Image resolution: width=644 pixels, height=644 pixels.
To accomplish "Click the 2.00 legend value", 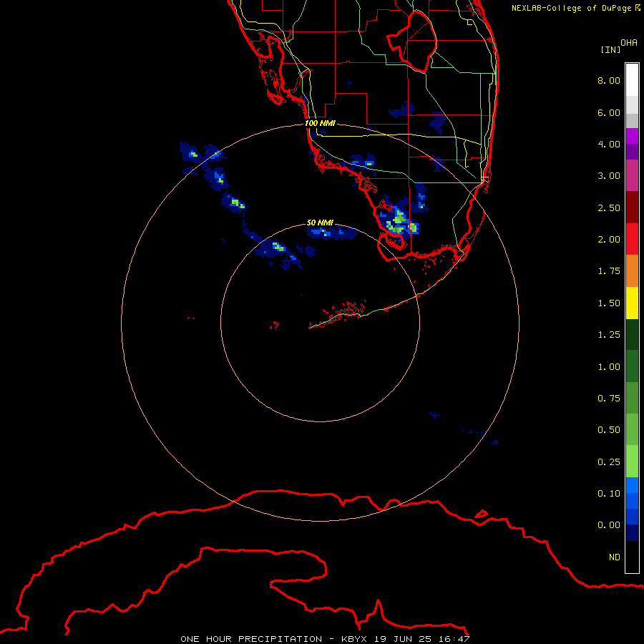I will tap(609, 240).
